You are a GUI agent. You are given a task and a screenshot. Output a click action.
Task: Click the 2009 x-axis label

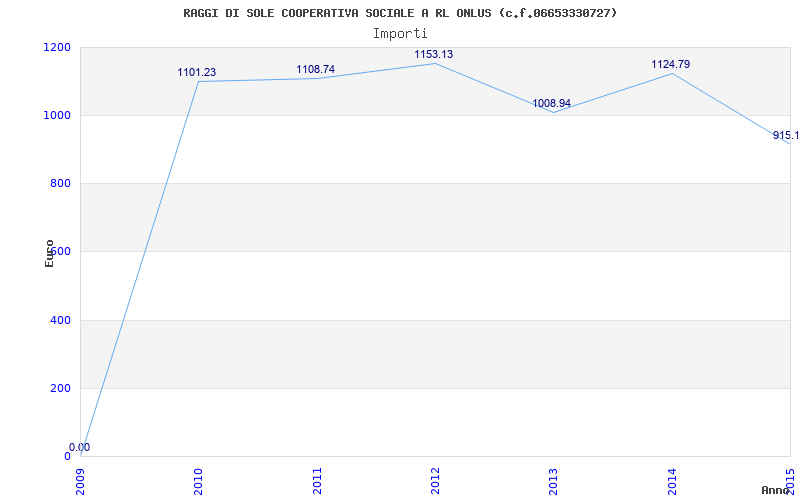tap(81, 481)
